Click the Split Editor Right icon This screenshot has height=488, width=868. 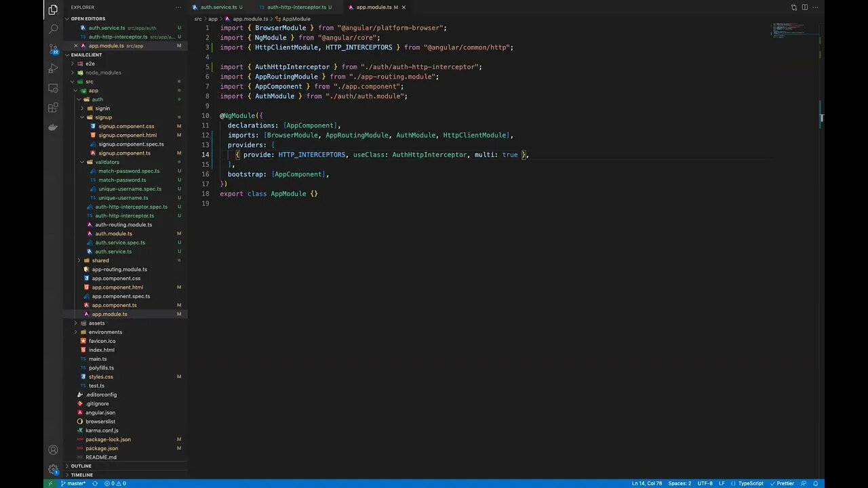point(805,7)
